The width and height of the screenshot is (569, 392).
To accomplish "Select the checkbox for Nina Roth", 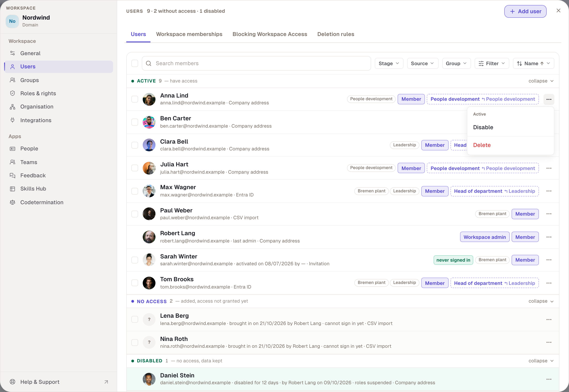I will (x=135, y=342).
